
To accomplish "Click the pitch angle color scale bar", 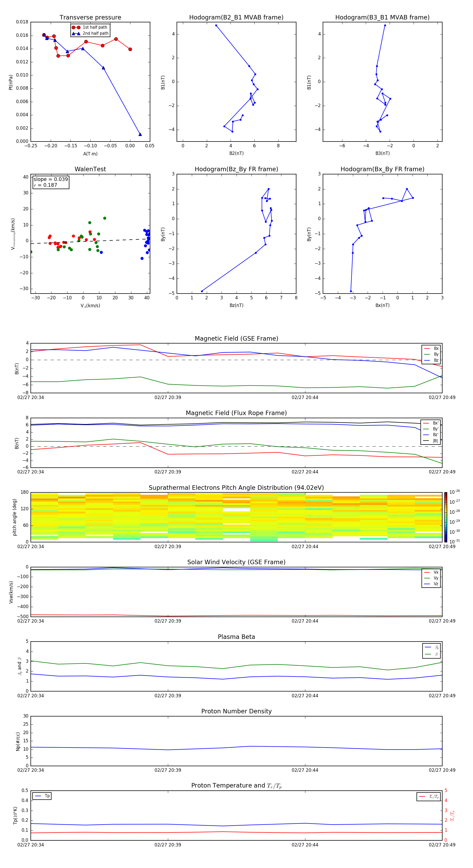I will tap(446, 517).
